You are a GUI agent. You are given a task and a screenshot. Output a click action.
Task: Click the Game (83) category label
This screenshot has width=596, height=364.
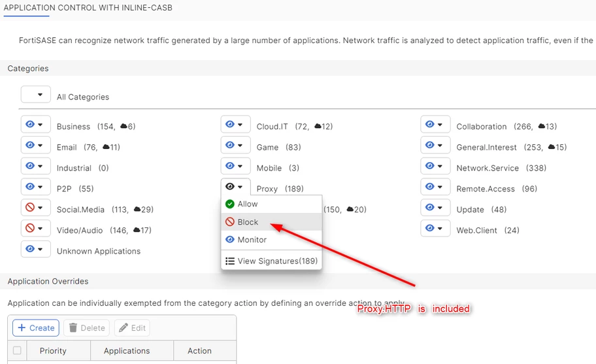(x=278, y=147)
